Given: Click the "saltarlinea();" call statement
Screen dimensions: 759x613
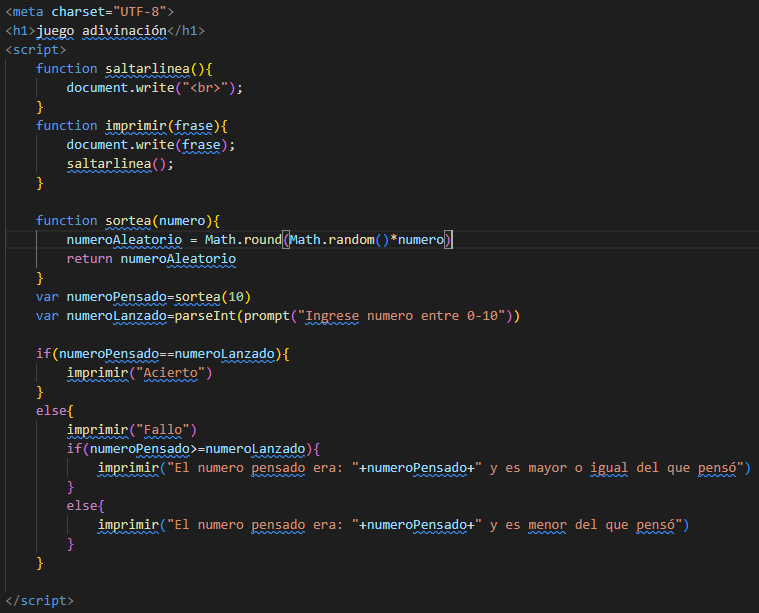Looking at the screenshot, I should pos(120,164).
